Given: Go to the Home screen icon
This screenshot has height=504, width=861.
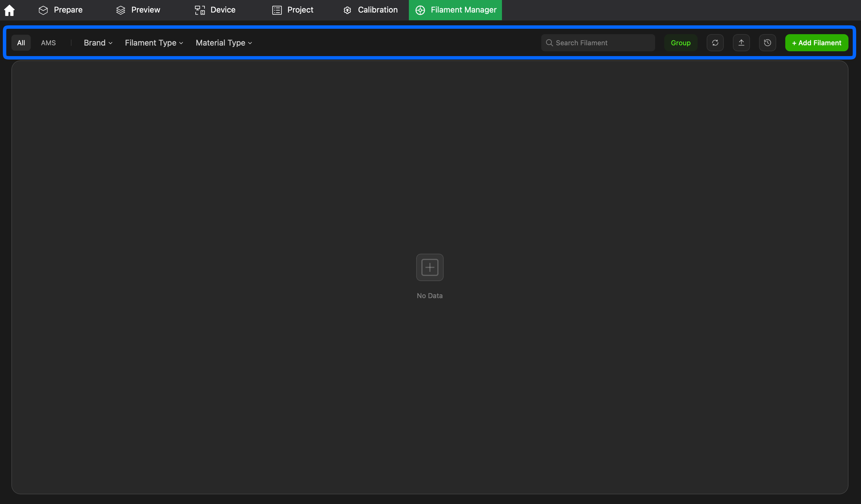Looking at the screenshot, I should (x=9, y=10).
